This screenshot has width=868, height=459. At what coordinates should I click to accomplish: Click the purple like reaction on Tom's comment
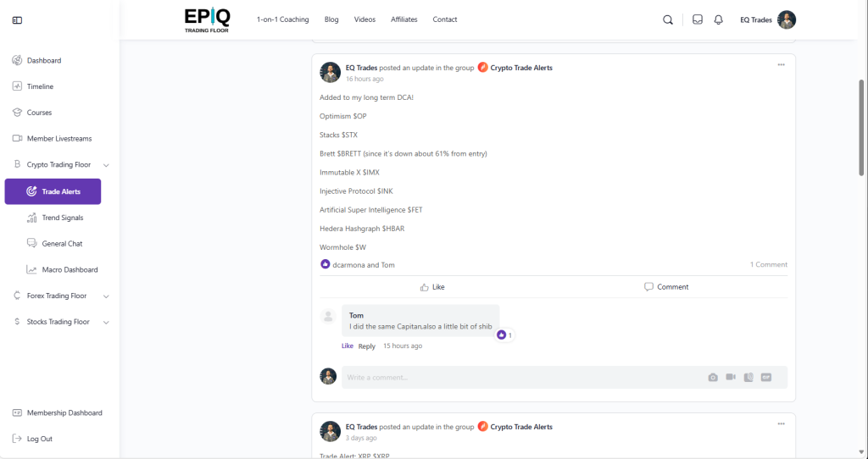coord(502,335)
